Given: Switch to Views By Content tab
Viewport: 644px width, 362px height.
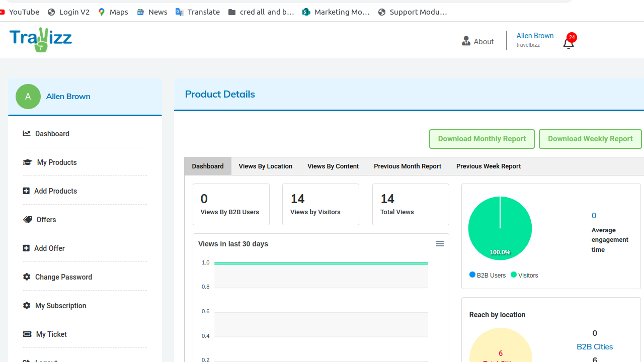Looking at the screenshot, I should click(x=333, y=166).
